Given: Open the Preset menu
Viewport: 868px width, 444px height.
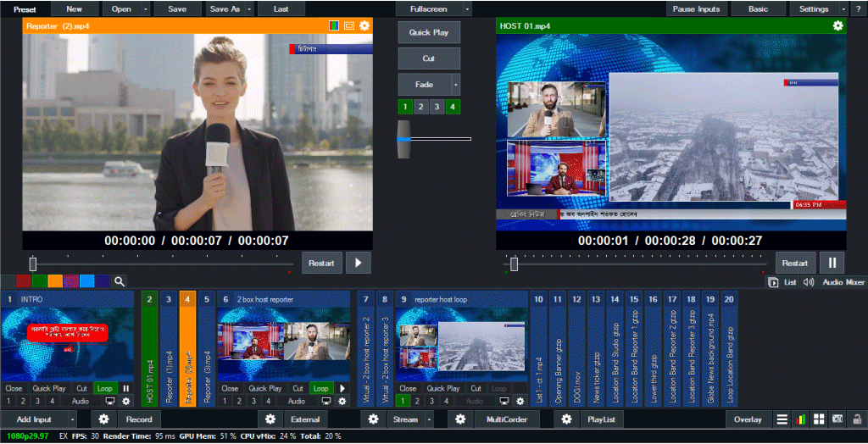Looking at the screenshot, I should (x=25, y=9).
